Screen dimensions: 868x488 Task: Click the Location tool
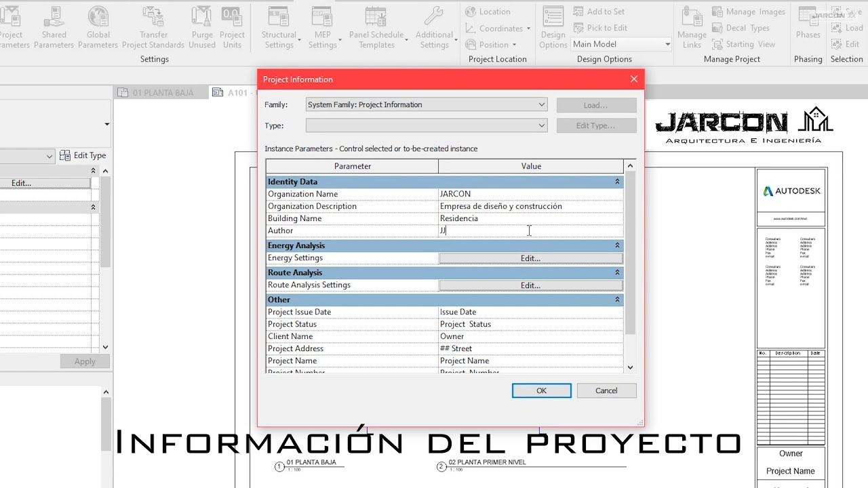pyautogui.click(x=488, y=12)
